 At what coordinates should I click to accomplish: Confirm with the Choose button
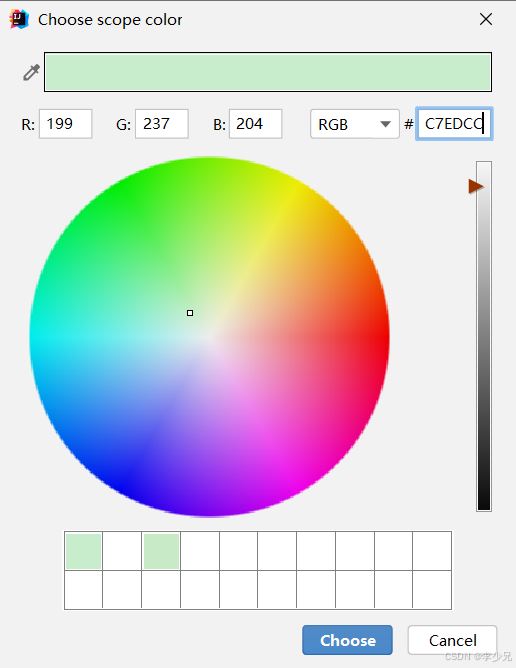click(347, 640)
